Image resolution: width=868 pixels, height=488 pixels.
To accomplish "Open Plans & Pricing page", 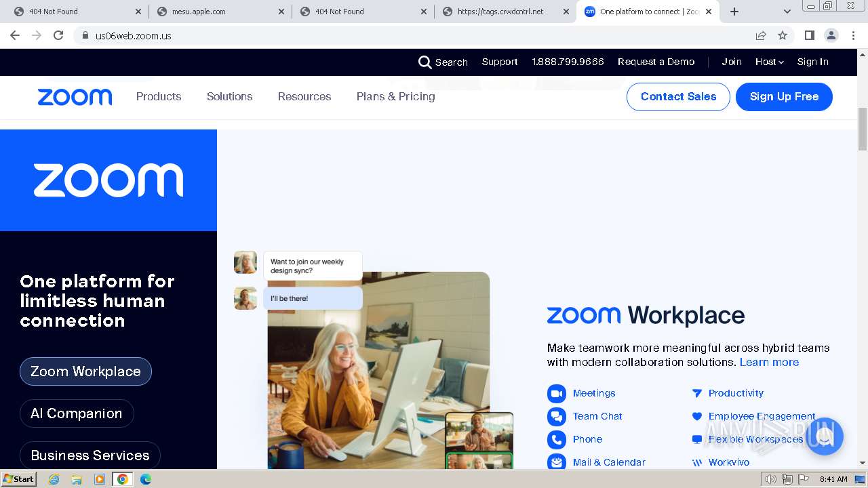I will (x=395, y=96).
